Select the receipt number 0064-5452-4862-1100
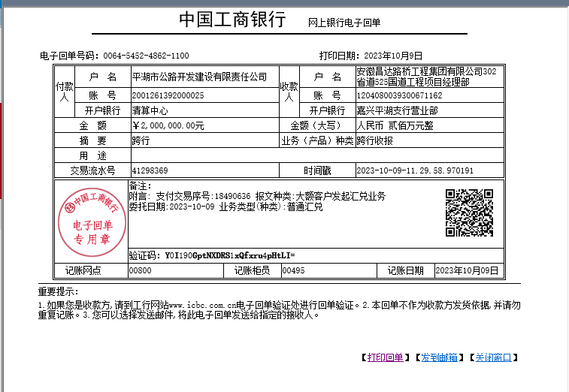This screenshot has width=569, height=392. (x=146, y=56)
